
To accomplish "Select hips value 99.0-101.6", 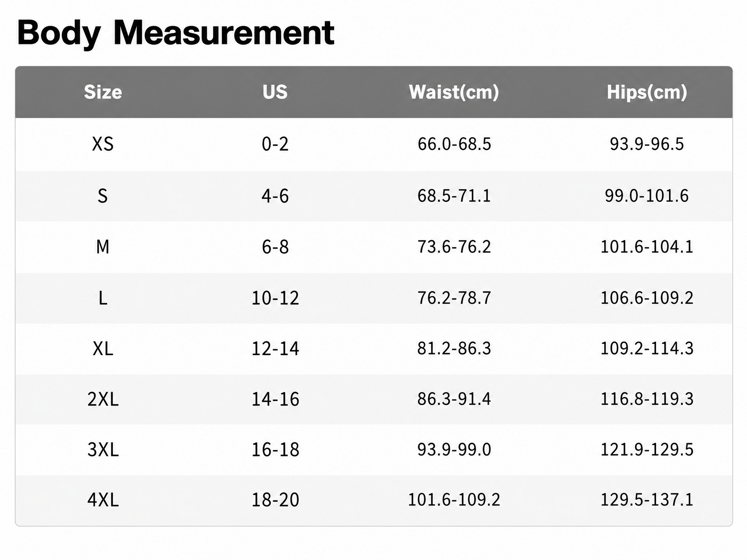I will click(647, 196).
